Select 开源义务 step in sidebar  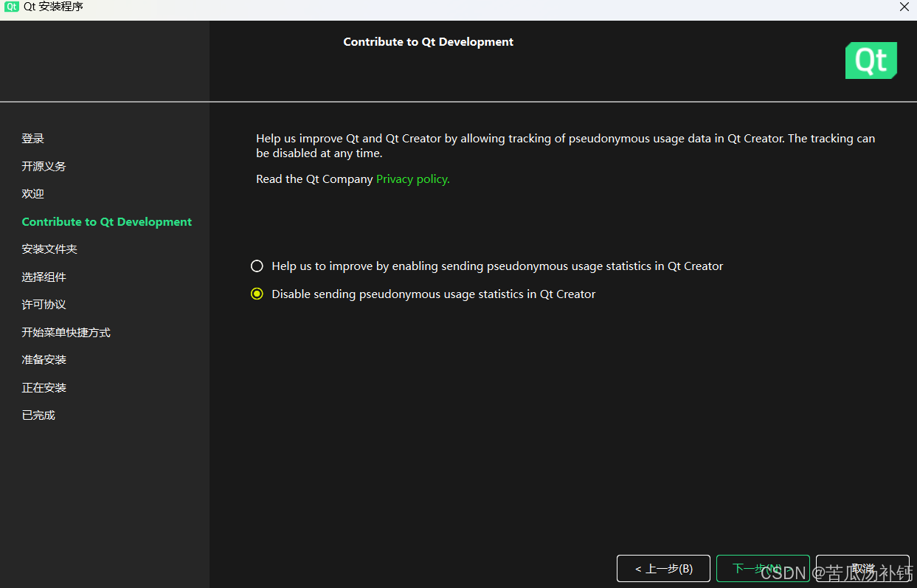coord(44,167)
